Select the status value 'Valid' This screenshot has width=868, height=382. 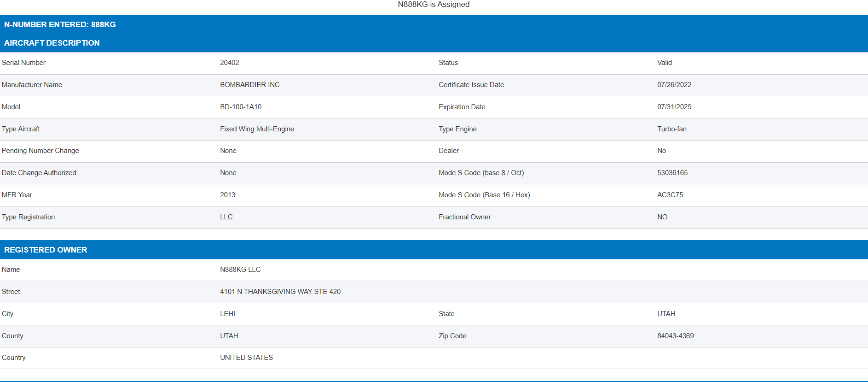coord(665,63)
